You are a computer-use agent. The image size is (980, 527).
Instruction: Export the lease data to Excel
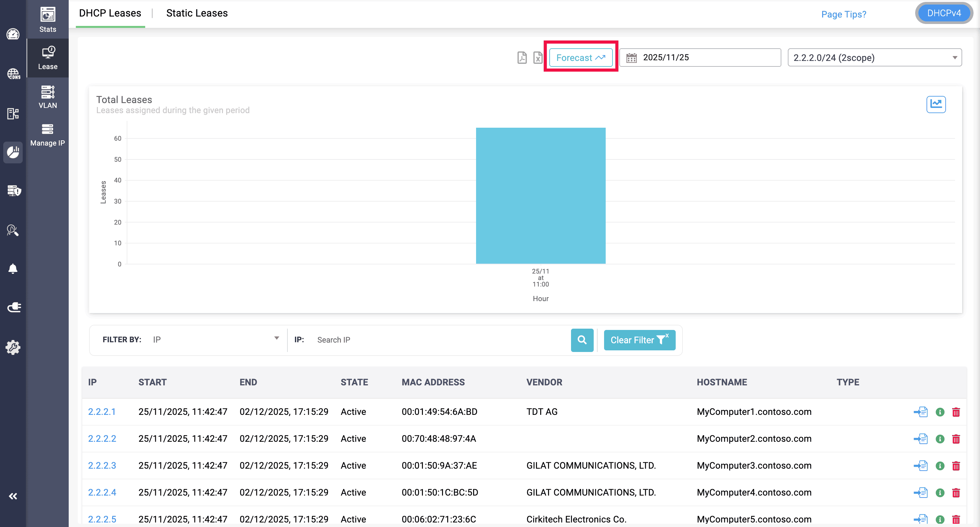click(538, 58)
